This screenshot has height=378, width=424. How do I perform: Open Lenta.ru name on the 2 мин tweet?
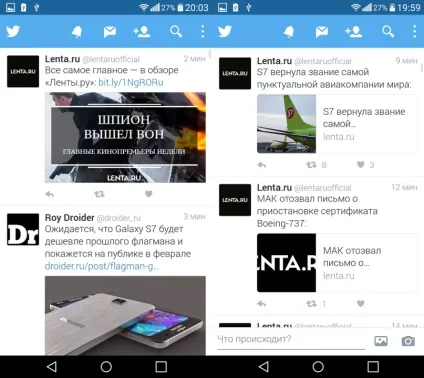[x=62, y=59]
